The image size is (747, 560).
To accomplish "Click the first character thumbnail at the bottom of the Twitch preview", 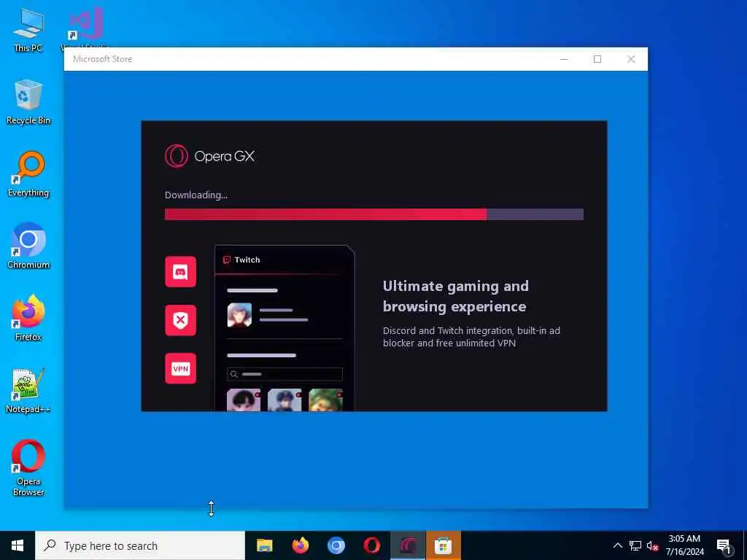I will tap(244, 400).
